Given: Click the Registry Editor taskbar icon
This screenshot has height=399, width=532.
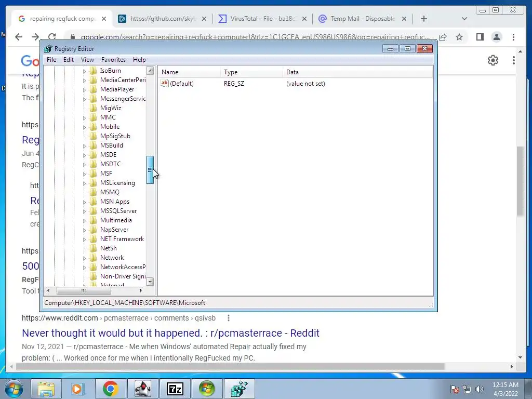Looking at the screenshot, I should [240, 389].
